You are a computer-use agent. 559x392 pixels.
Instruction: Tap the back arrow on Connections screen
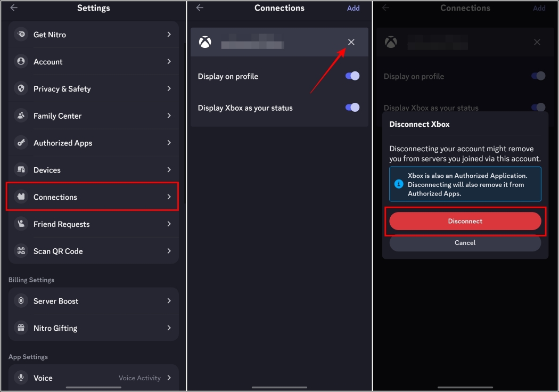click(x=199, y=8)
